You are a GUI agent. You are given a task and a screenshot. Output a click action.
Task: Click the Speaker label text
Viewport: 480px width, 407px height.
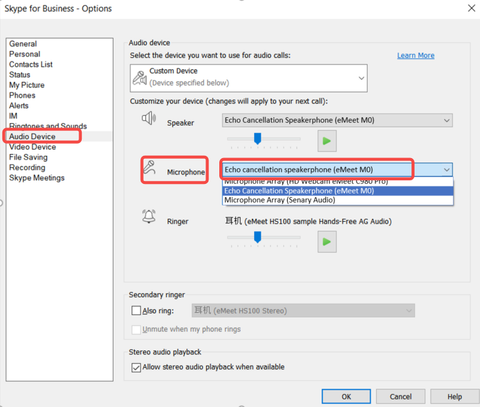click(180, 123)
